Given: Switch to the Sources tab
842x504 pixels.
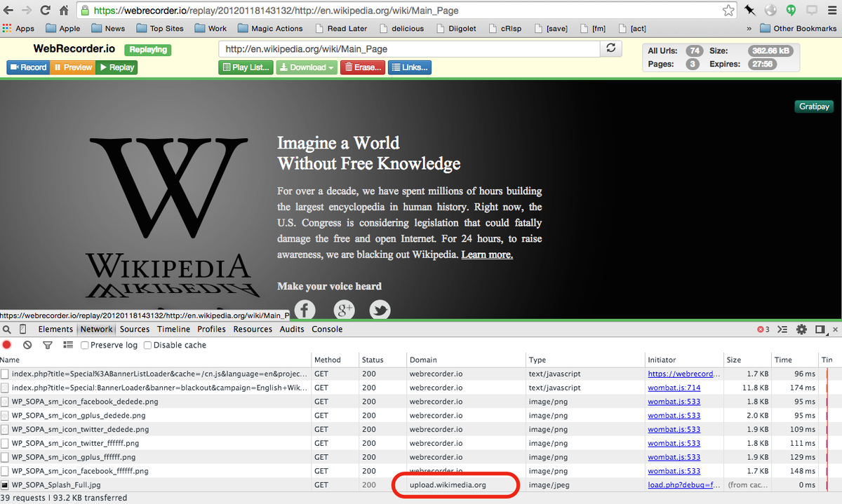Looking at the screenshot, I should point(135,329).
